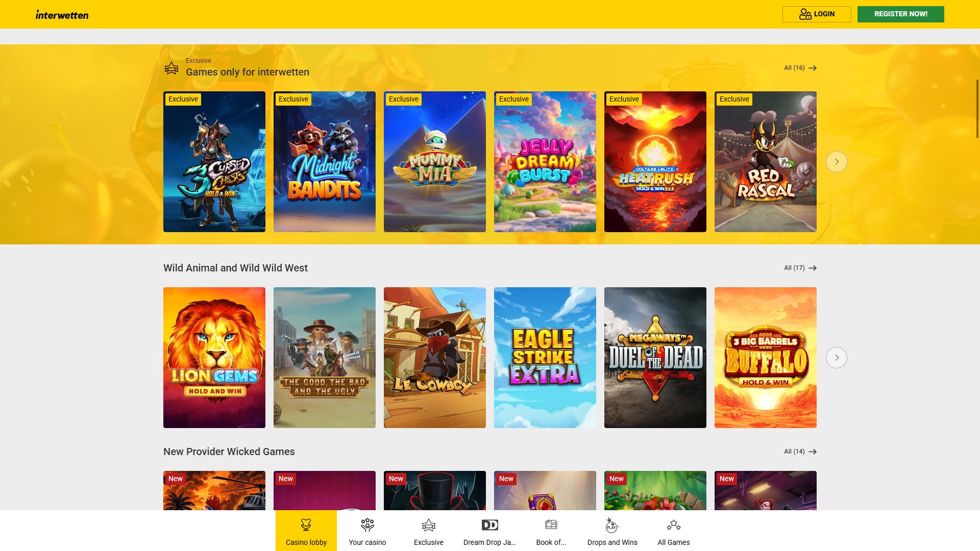Open the interwetten logo home link

[62, 15]
